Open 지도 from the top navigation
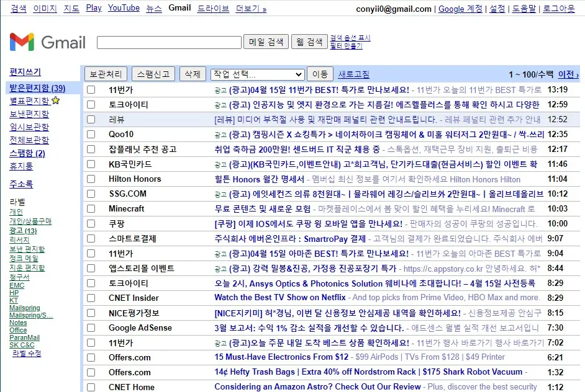585x392 pixels. (x=71, y=8)
